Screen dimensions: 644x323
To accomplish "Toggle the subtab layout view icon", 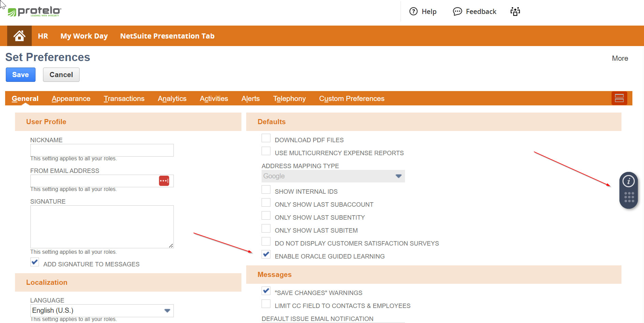I will click(x=619, y=98).
